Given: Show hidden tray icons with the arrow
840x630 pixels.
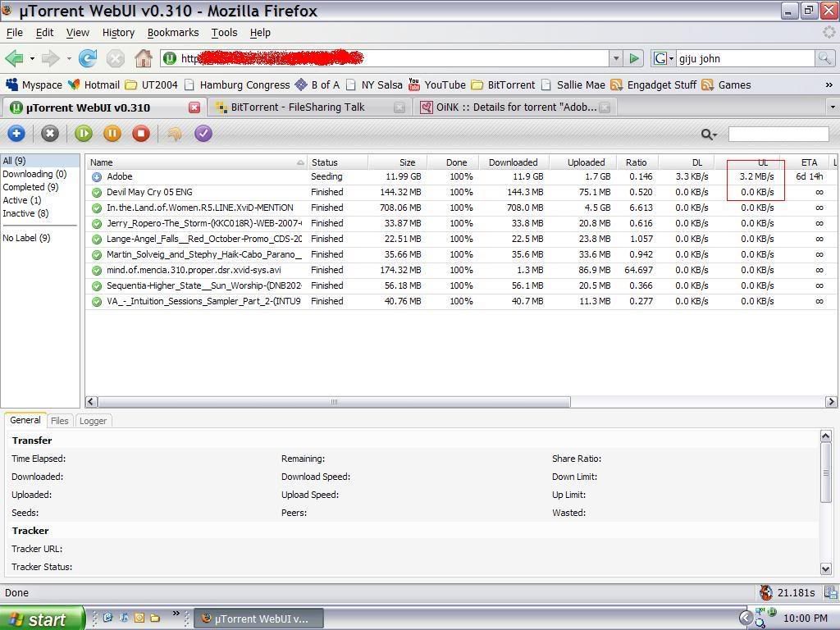Looking at the screenshot, I should [745, 619].
